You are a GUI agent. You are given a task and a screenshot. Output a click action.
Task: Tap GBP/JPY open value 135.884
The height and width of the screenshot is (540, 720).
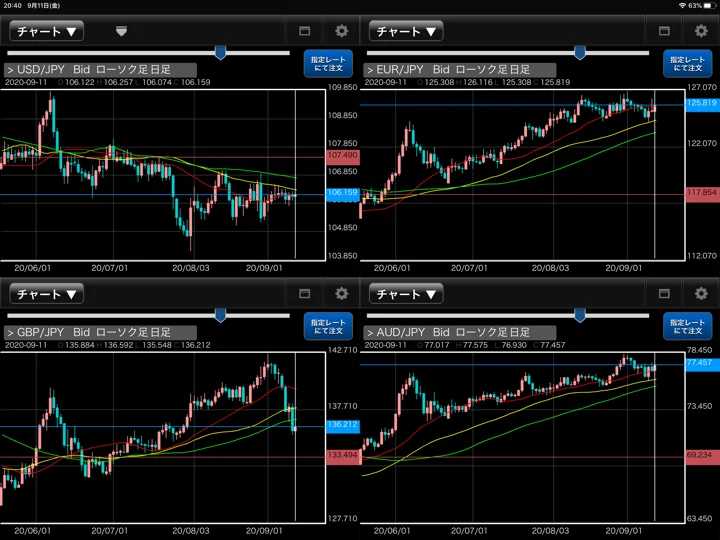point(79,345)
